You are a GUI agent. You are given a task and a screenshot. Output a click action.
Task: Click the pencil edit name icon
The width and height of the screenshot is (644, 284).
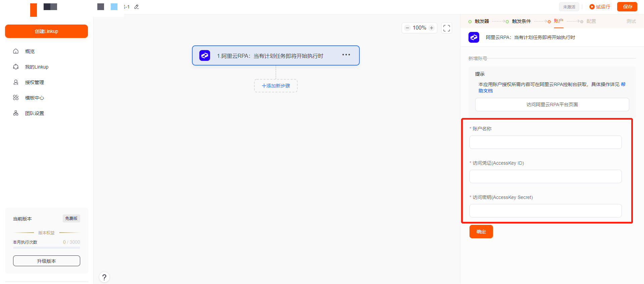[137, 7]
